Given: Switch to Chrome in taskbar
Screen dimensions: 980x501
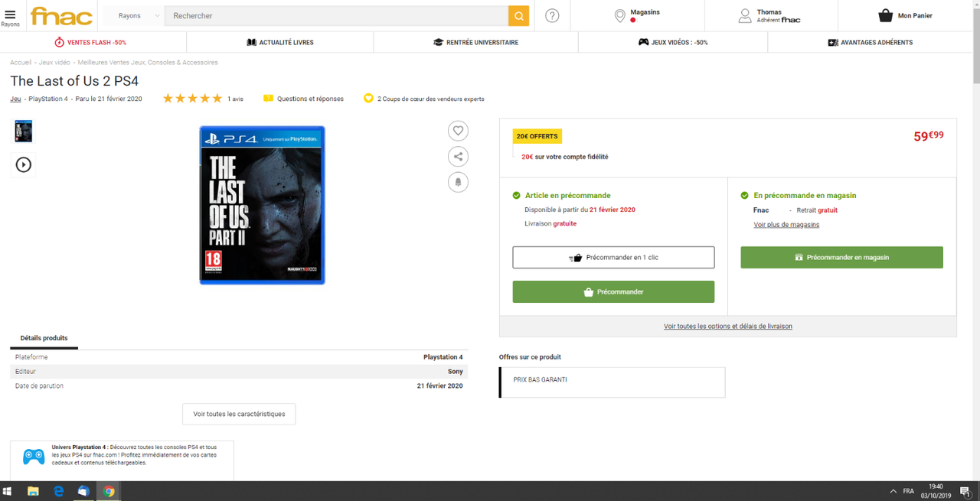Looking at the screenshot, I should coord(109,491).
